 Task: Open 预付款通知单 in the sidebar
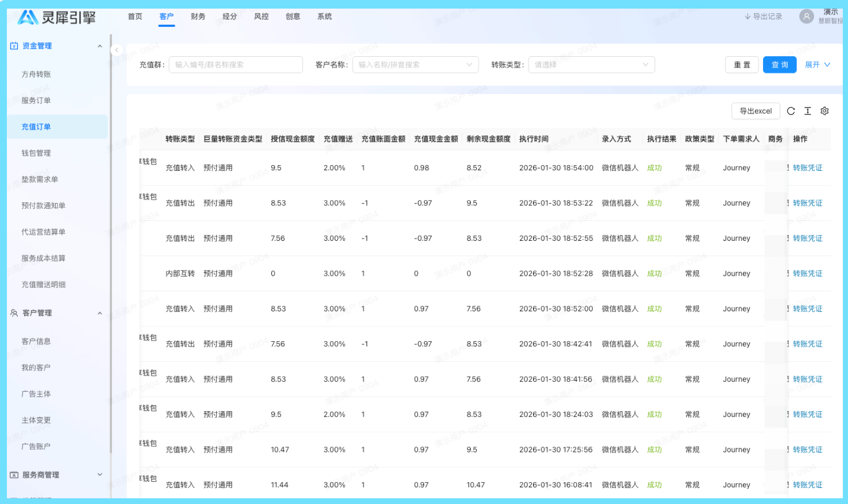click(x=57, y=206)
